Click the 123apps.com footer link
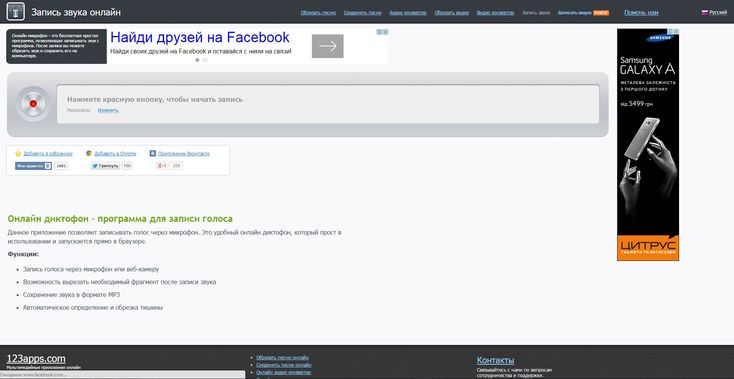This screenshot has width=734, height=379. click(36, 359)
